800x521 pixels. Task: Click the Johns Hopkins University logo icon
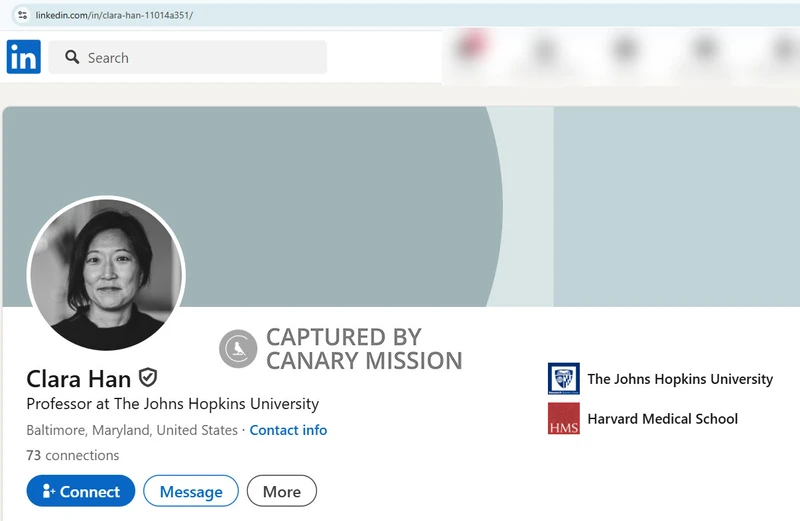coord(564,379)
